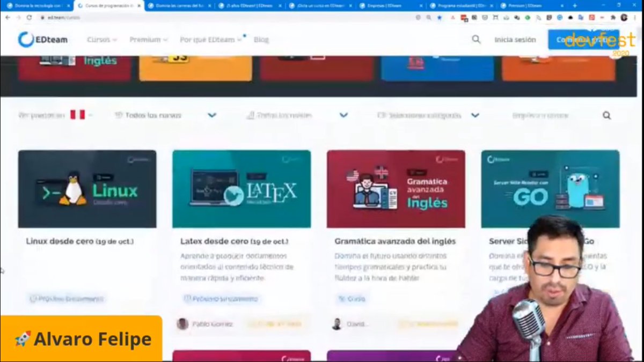Image resolution: width=644 pixels, height=362 pixels.
Task: Click the course search input field
Action: point(553,115)
